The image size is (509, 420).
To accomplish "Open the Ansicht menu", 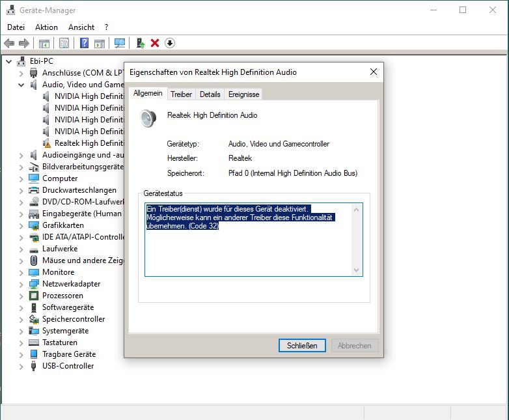I will (x=81, y=27).
